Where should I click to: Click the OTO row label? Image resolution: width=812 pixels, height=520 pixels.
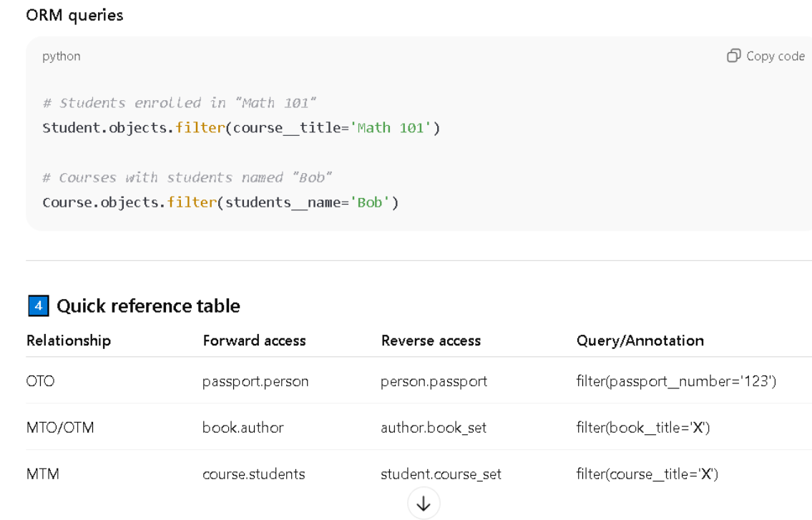coord(40,381)
